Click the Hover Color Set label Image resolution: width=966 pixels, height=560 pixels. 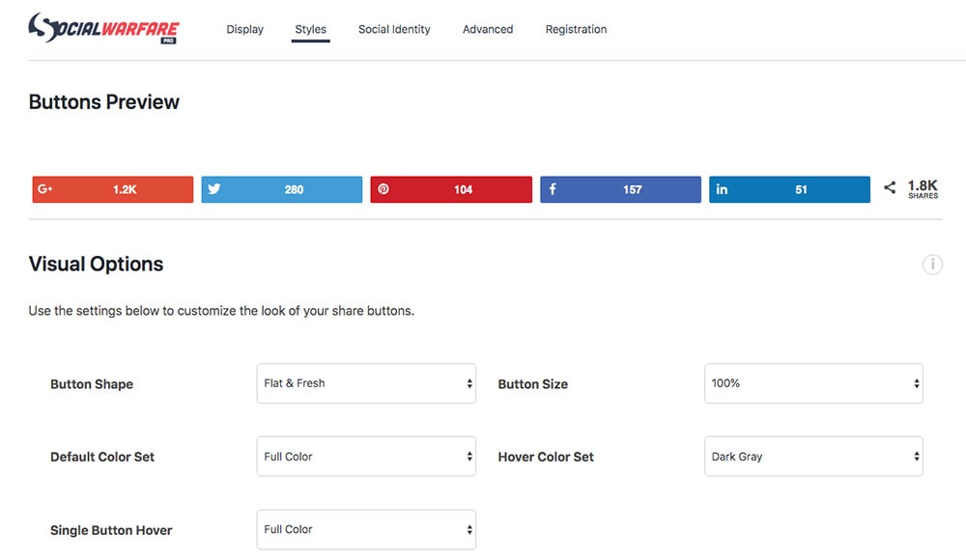pyautogui.click(x=546, y=457)
